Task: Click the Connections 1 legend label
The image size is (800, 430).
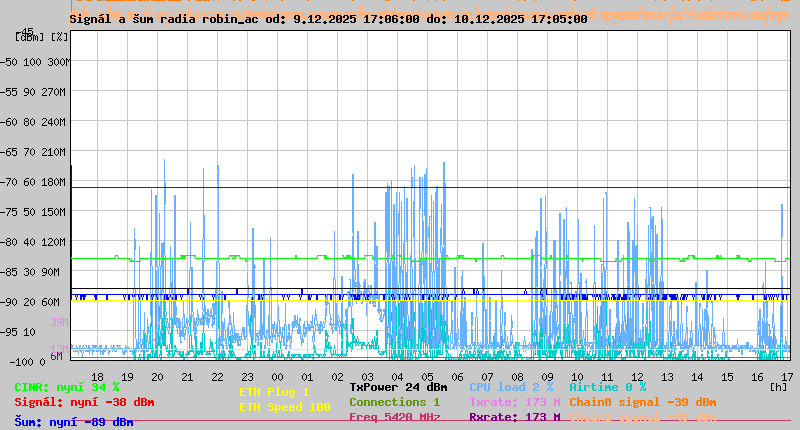Action: click(394, 402)
